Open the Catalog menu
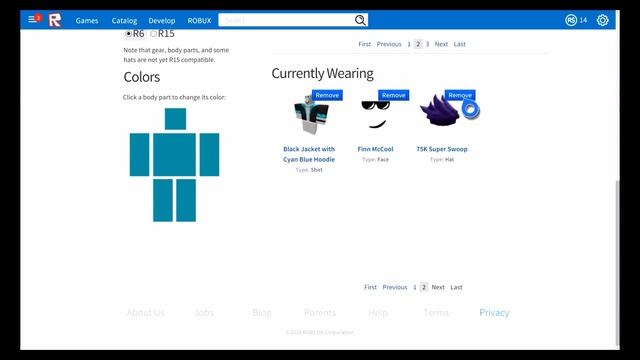 (124, 20)
